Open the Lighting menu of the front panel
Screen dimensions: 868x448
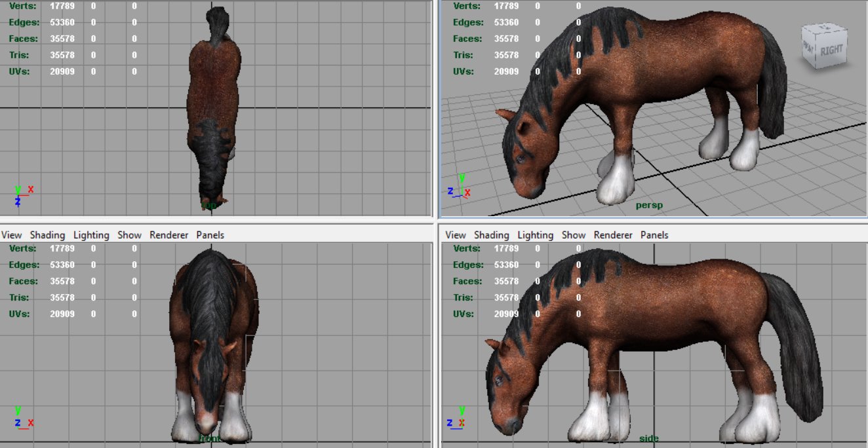91,235
